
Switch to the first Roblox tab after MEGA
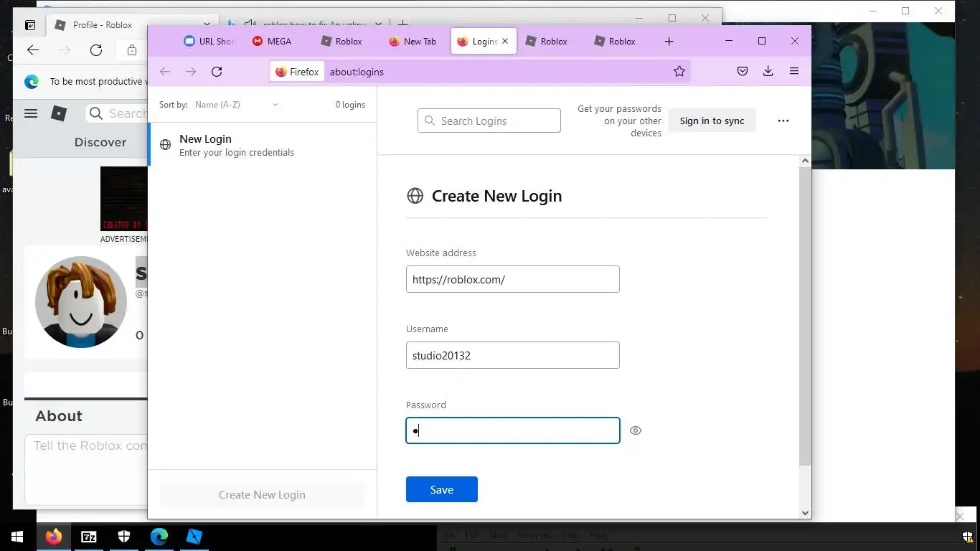click(x=342, y=42)
